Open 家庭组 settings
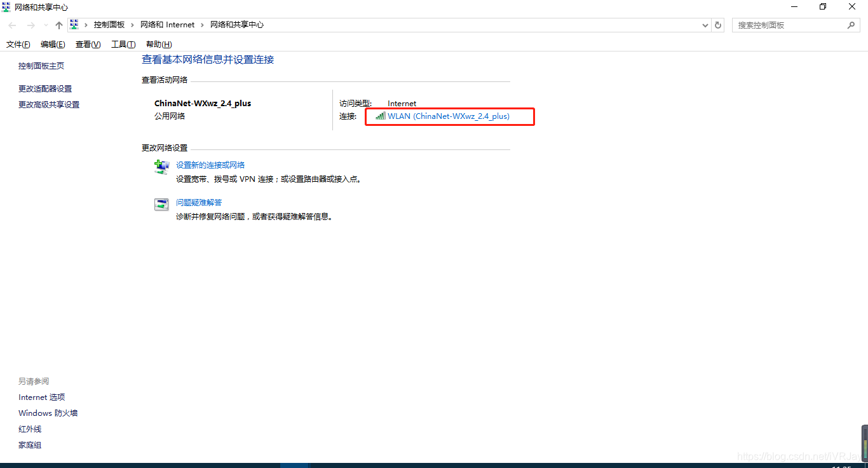Image resolution: width=868 pixels, height=468 pixels. coord(30,445)
